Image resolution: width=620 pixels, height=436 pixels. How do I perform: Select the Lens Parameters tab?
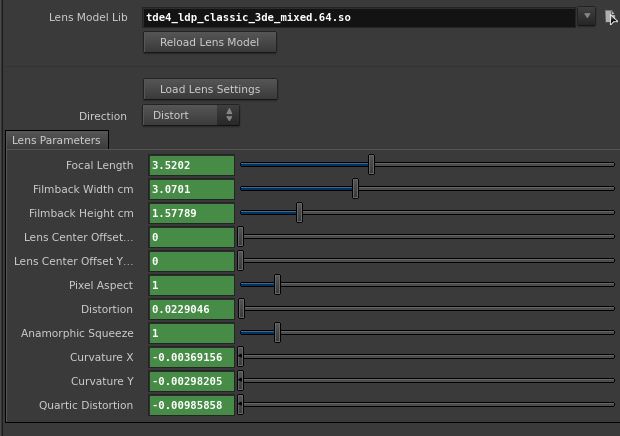point(57,140)
